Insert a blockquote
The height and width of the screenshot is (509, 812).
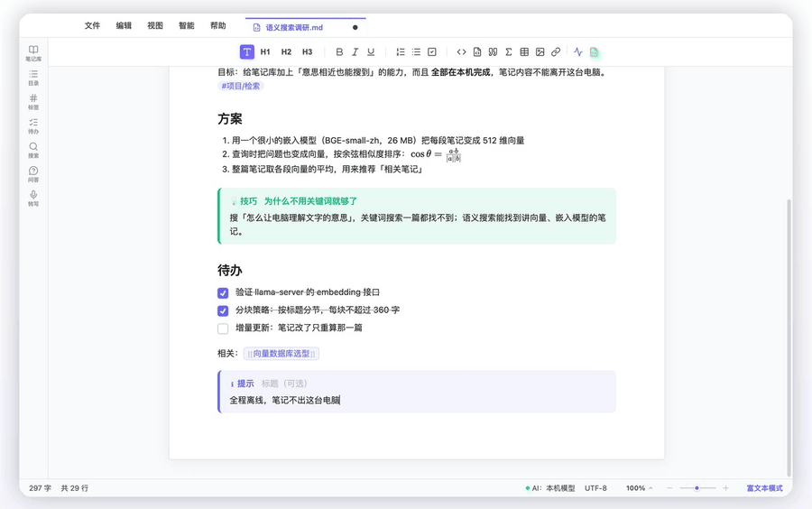click(493, 51)
